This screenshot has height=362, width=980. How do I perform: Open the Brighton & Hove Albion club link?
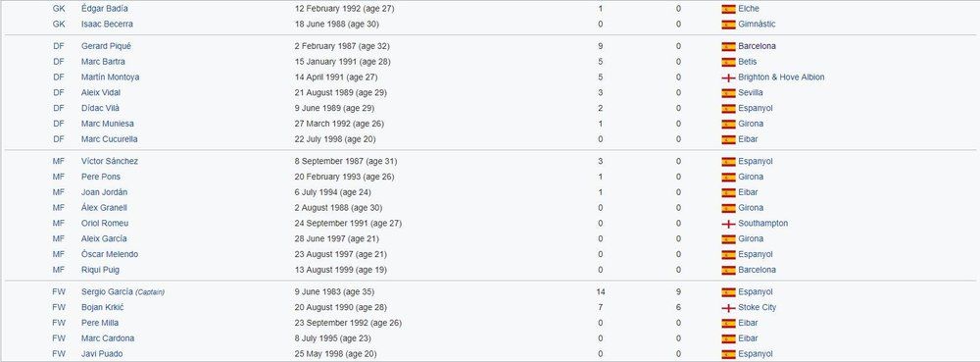pyautogui.click(x=781, y=78)
